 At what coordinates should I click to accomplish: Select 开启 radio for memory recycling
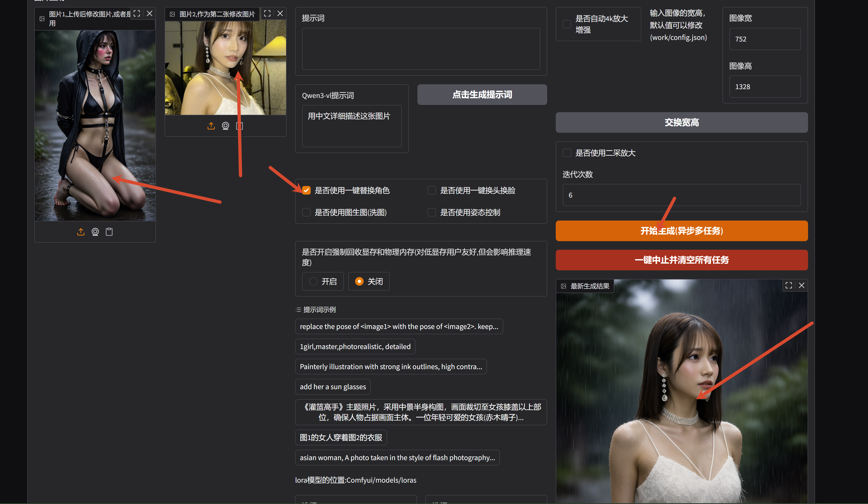tap(323, 282)
